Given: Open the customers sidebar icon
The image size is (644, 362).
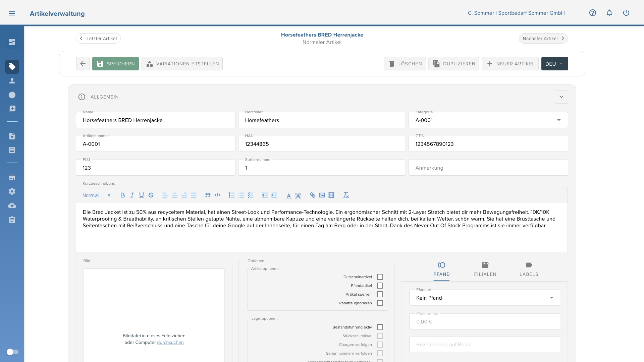Looking at the screenshot, I should (x=12, y=81).
